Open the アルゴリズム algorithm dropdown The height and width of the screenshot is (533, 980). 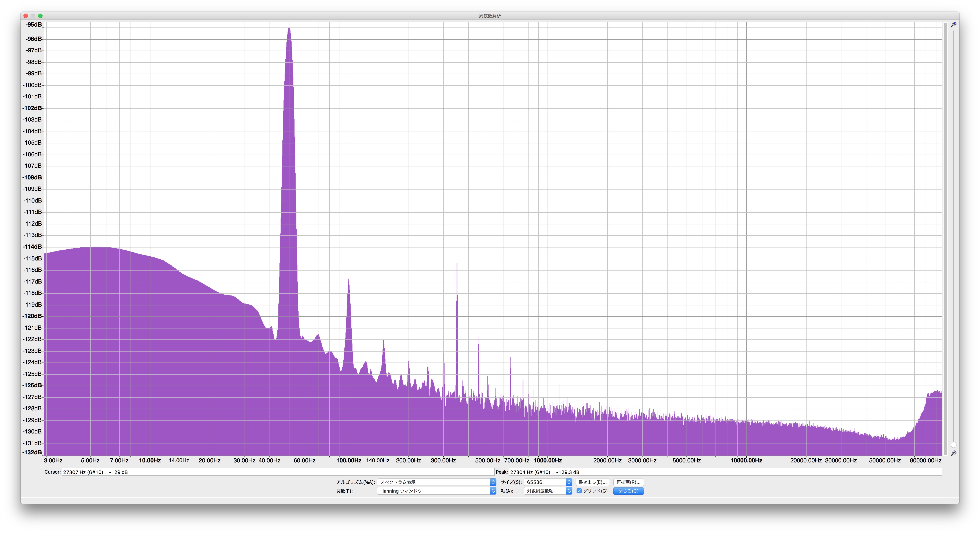click(437, 482)
